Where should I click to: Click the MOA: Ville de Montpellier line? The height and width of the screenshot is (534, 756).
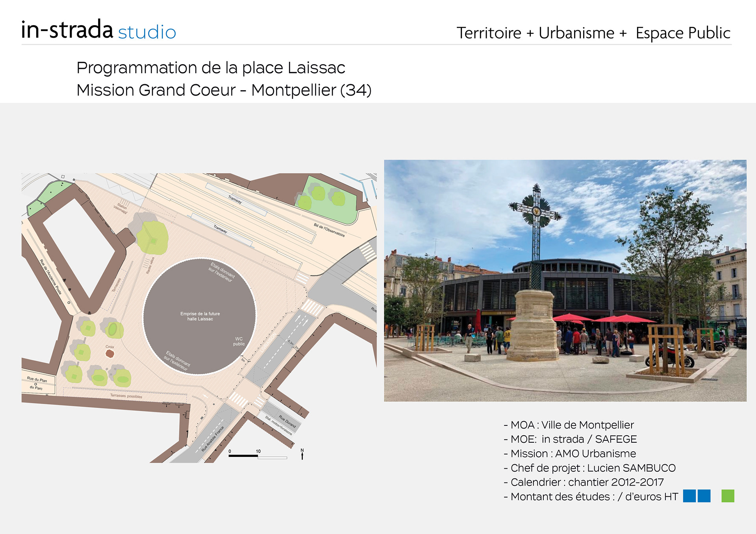[569, 425]
